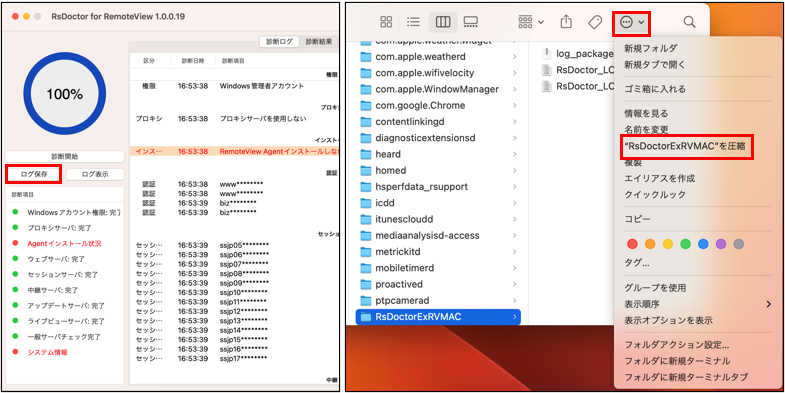Click the ログ表示 button
785x393 pixels.
95,174
